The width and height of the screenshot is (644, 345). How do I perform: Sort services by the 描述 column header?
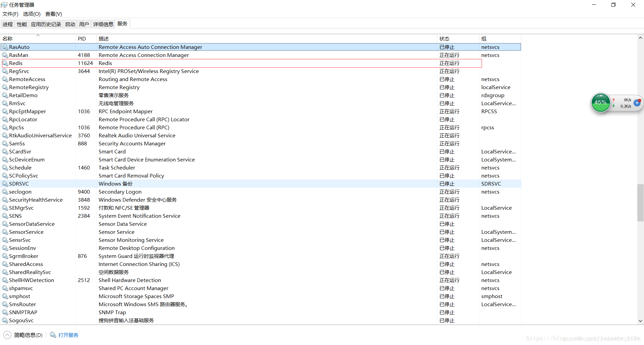[x=267, y=39]
